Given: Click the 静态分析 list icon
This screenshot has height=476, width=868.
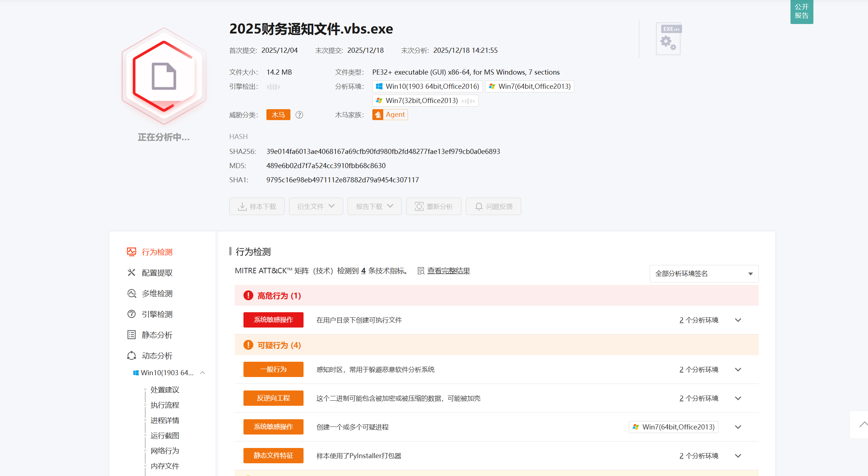Looking at the screenshot, I should 131,335.
